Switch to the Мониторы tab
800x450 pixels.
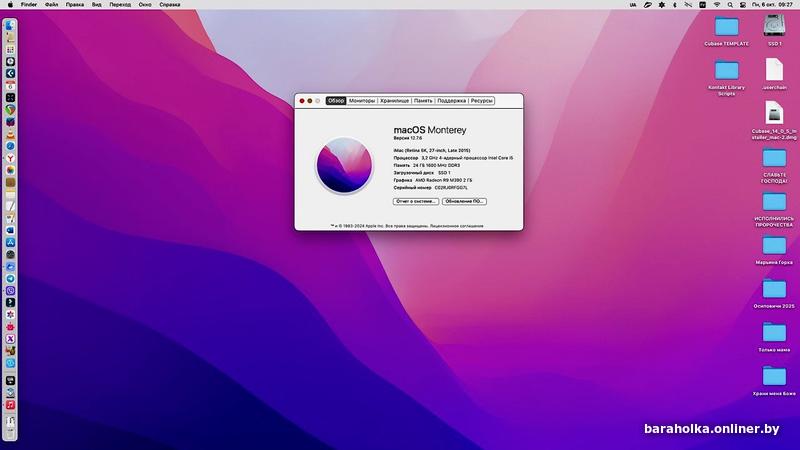(362, 101)
